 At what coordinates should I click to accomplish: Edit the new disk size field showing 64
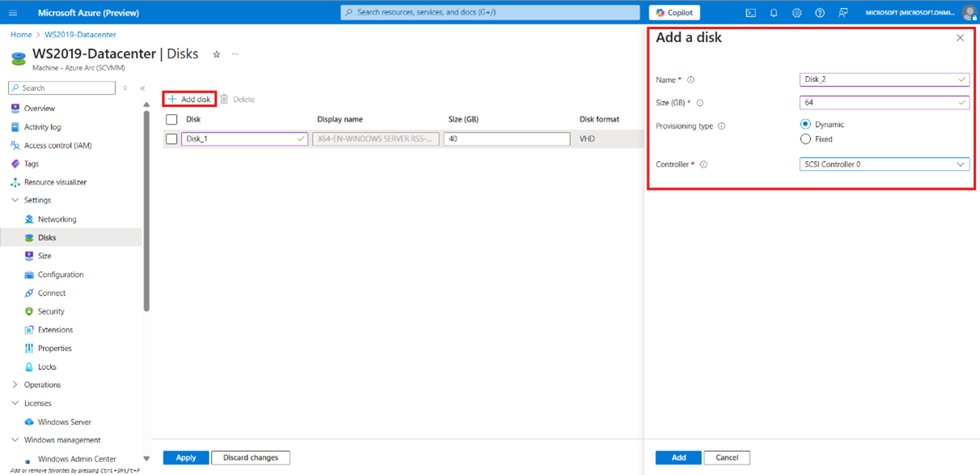coord(885,103)
